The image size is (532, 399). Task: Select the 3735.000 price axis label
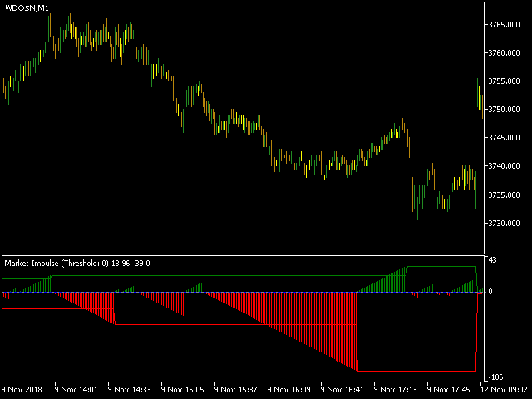pos(504,195)
